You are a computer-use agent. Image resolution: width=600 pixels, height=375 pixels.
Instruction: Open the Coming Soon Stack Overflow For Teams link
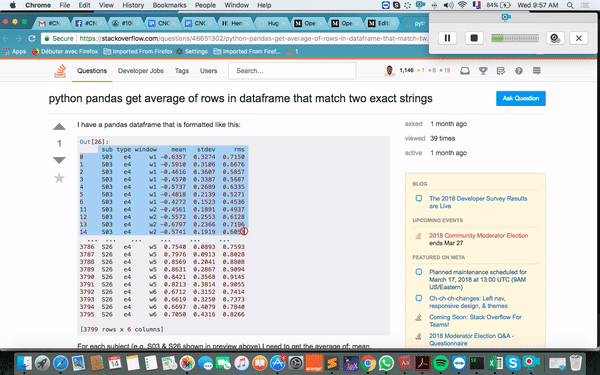coord(475,321)
